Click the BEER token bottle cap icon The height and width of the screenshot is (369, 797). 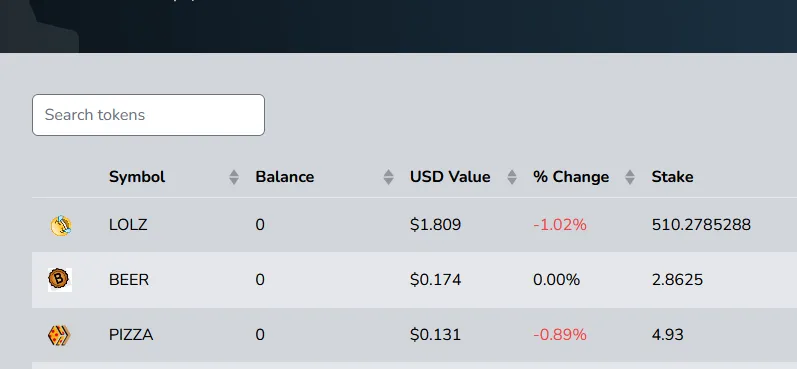60,280
